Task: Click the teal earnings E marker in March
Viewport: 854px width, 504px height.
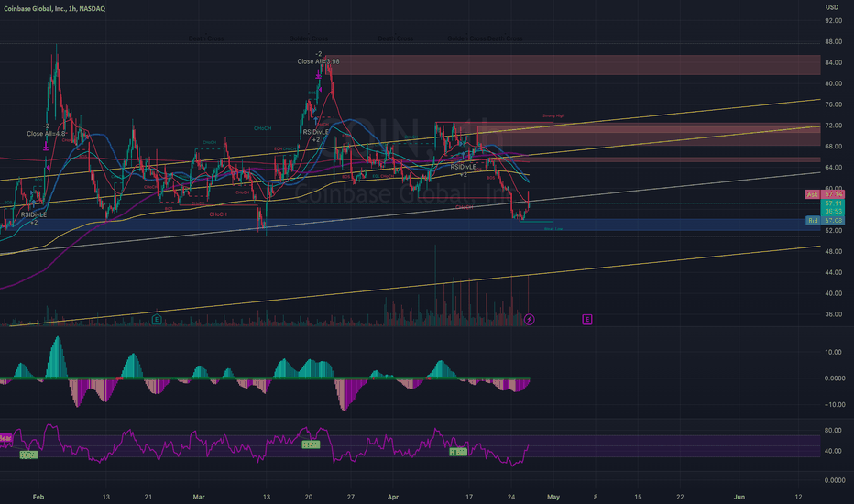Action: (157, 319)
